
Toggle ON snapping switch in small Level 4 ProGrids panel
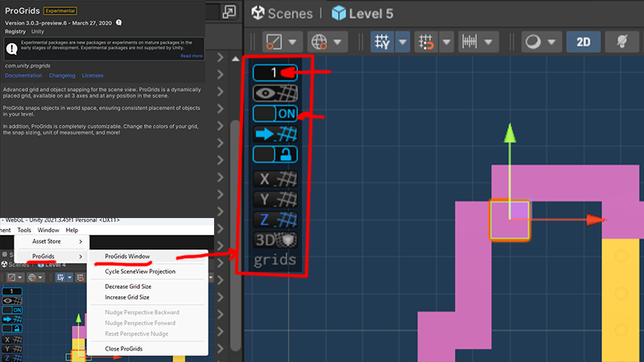[x=12, y=310]
